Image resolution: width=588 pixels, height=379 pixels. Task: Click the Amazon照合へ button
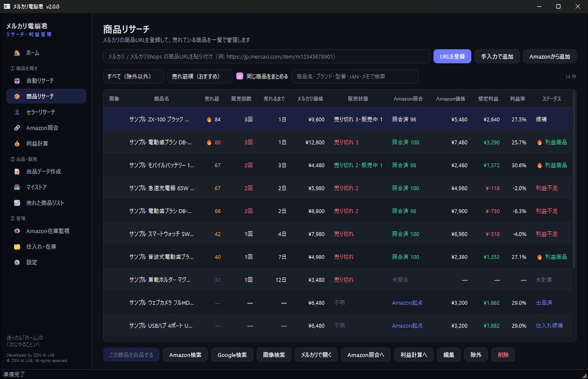click(366, 355)
